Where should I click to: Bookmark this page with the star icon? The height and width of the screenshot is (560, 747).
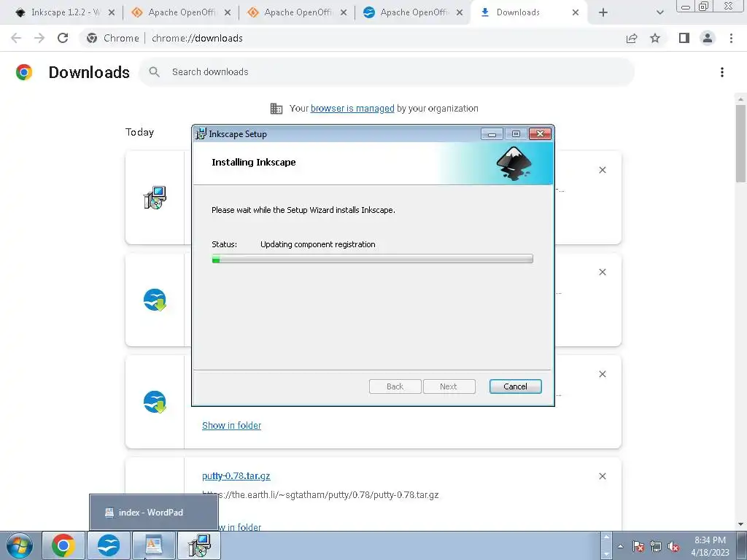[655, 38]
